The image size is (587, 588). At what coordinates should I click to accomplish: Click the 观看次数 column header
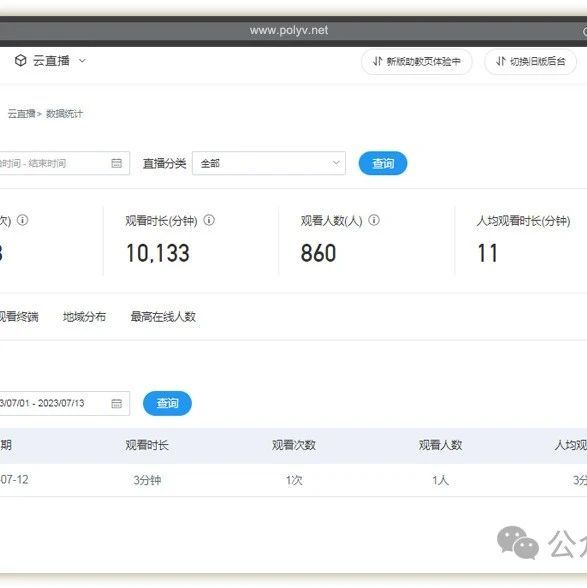coord(294,445)
